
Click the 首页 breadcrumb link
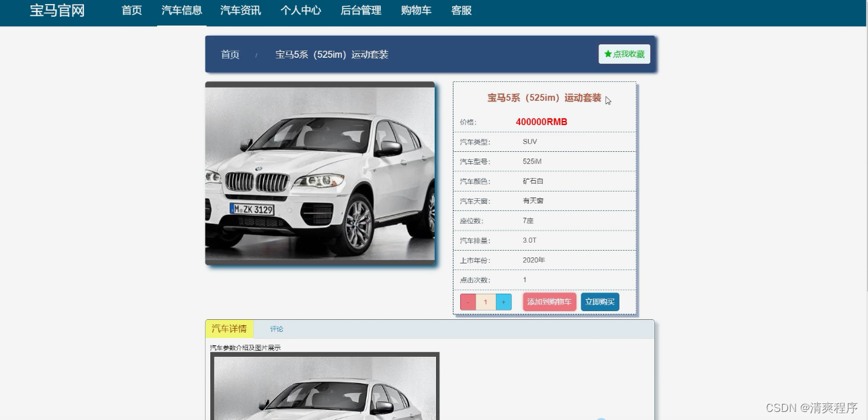[x=230, y=54]
